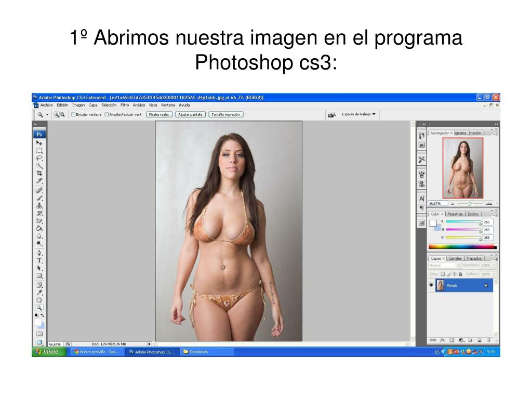The image size is (532, 399).
Task: Toggle Quick Mask mode icon
Action: (39, 334)
